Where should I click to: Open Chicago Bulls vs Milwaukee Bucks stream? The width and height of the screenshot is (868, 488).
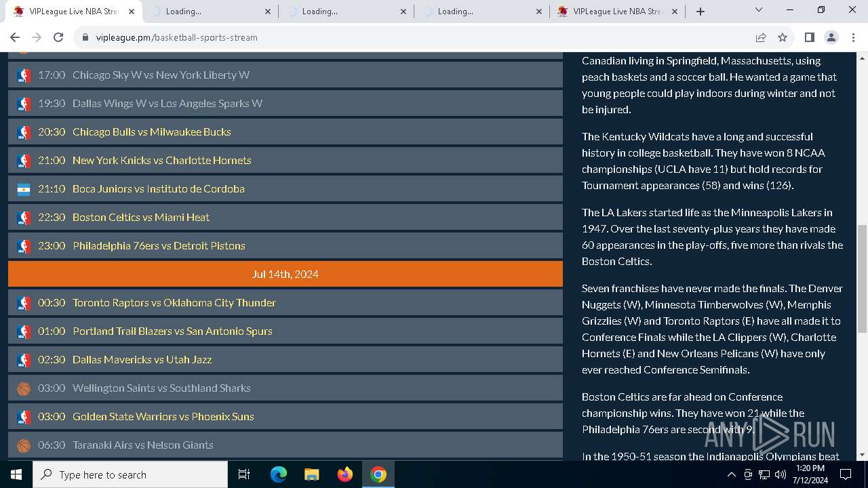(x=285, y=132)
